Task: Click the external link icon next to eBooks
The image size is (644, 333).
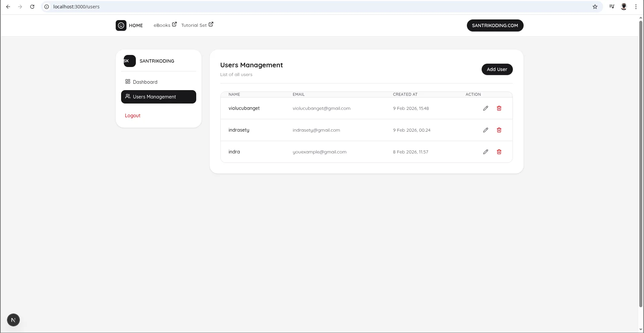Action: point(174,24)
